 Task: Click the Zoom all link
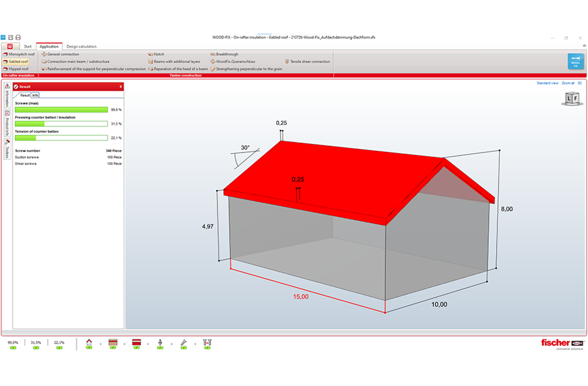pos(568,83)
